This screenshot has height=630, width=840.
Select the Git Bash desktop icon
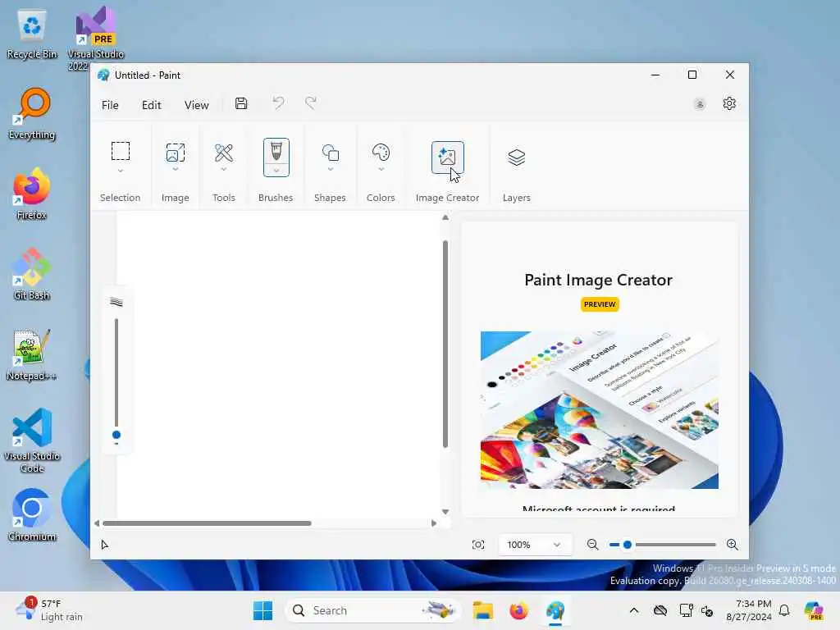[32, 274]
